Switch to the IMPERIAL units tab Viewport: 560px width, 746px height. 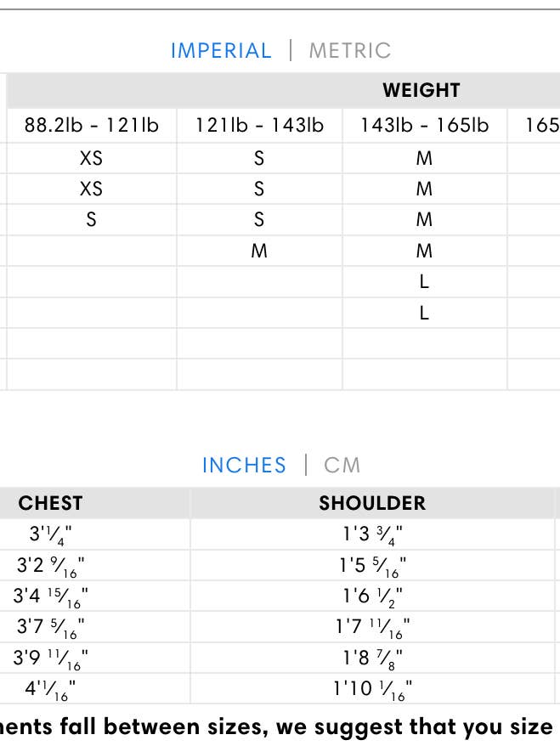221,50
